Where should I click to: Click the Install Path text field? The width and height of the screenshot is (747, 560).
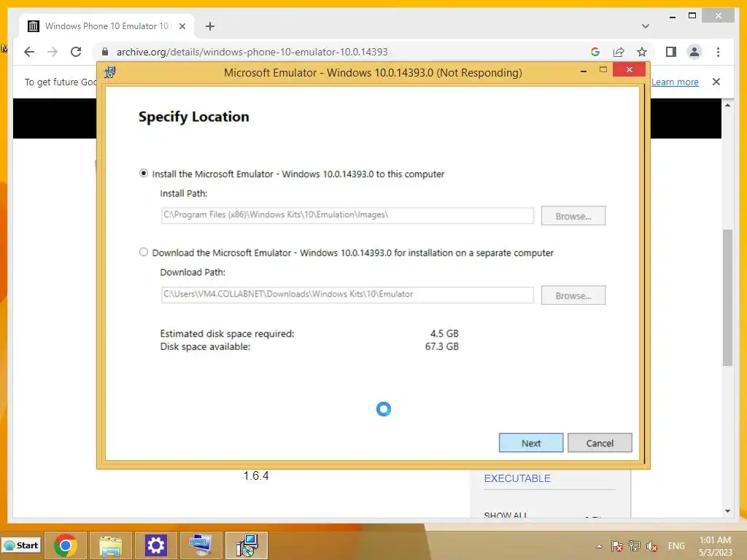347,215
